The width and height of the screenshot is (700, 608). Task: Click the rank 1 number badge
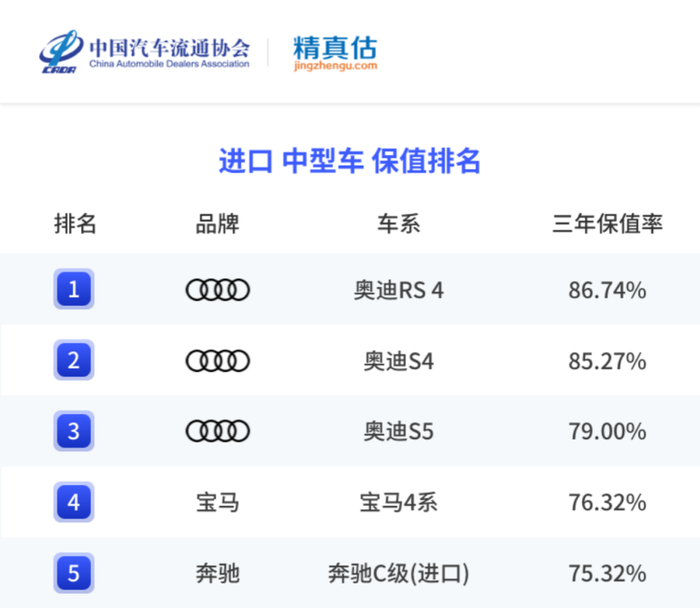click(74, 290)
